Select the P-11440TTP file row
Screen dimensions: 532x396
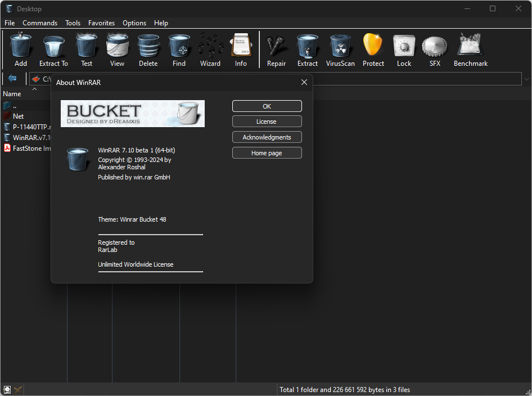[x=26, y=127]
